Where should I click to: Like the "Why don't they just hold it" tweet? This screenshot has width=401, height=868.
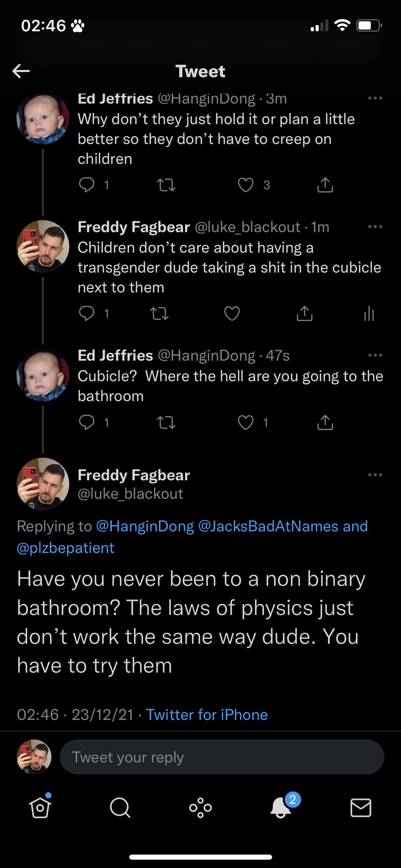tap(246, 185)
